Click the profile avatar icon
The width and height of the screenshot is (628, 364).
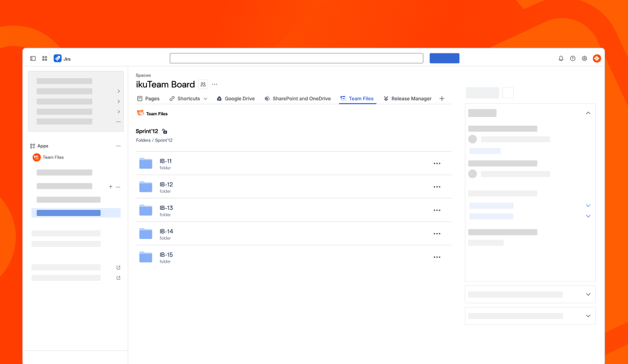596,58
